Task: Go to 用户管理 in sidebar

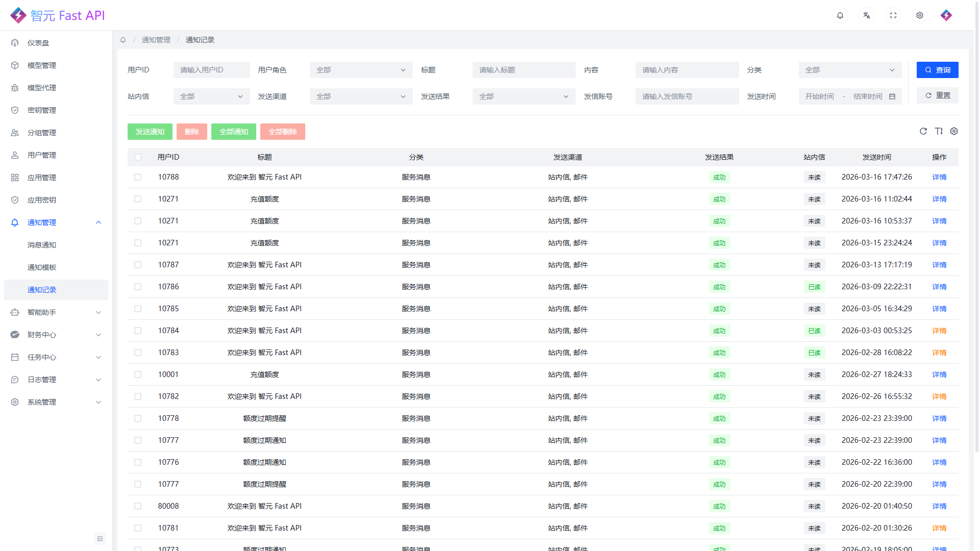Action: click(42, 155)
